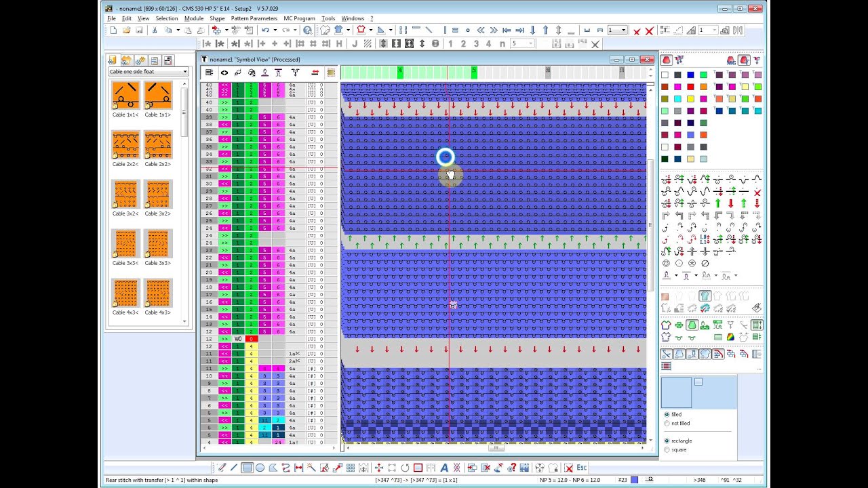This screenshot has width=868, height=488.
Task: Select the Line draw tool
Action: tap(234, 468)
